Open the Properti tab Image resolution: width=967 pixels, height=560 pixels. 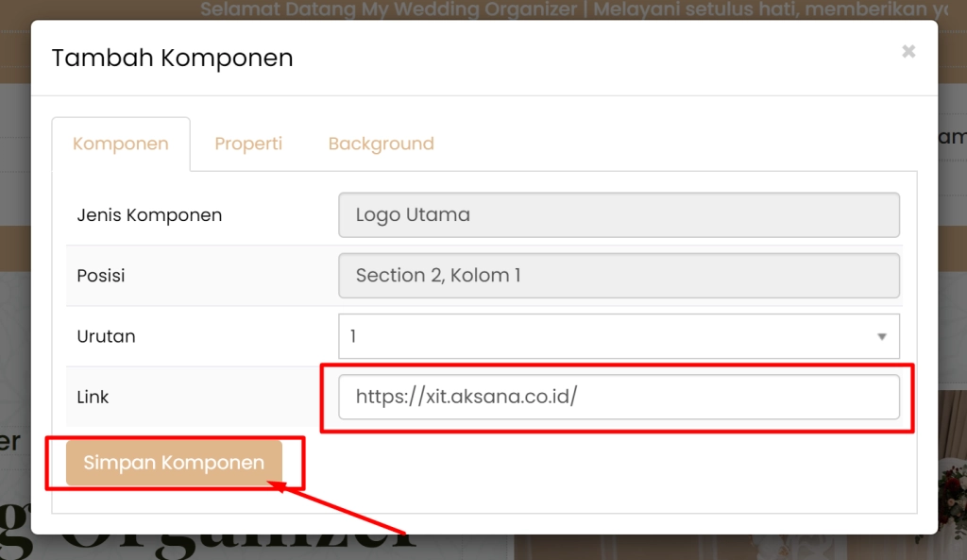pos(248,144)
